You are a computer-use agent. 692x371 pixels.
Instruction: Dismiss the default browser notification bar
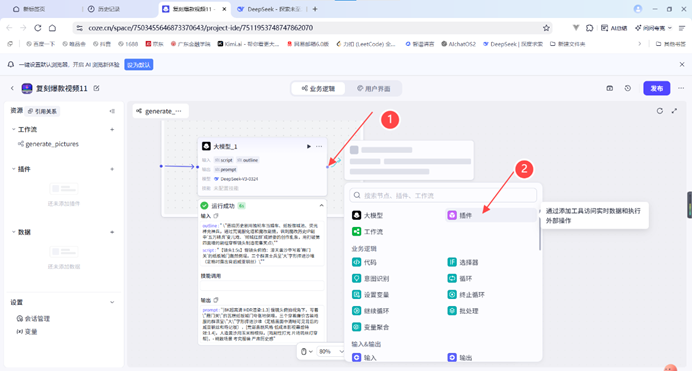(682, 64)
